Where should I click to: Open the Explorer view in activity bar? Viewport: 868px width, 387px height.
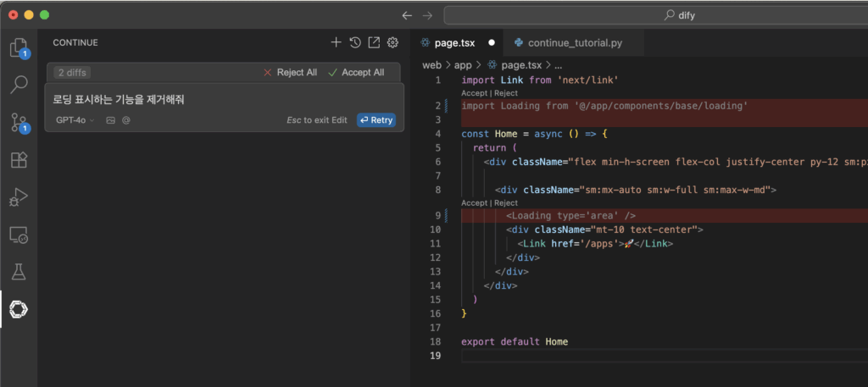click(19, 48)
